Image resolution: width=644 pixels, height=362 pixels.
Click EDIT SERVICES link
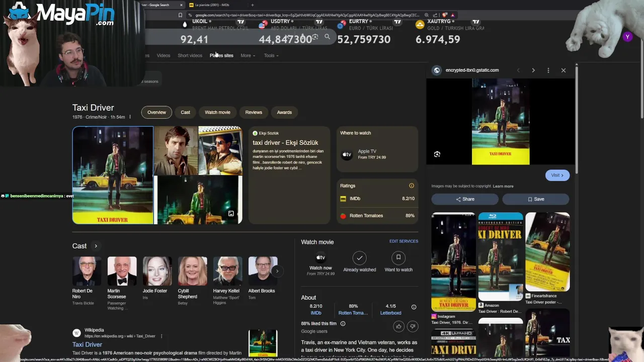[404, 241]
